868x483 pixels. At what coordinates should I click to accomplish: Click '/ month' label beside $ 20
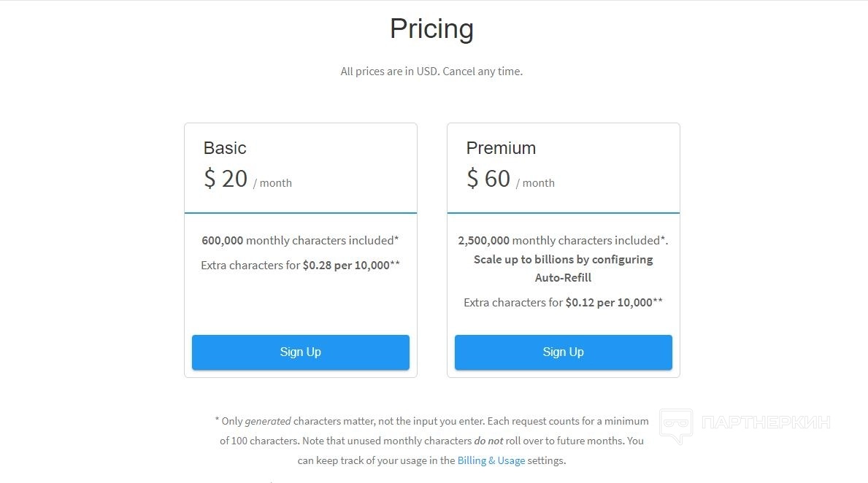click(272, 183)
